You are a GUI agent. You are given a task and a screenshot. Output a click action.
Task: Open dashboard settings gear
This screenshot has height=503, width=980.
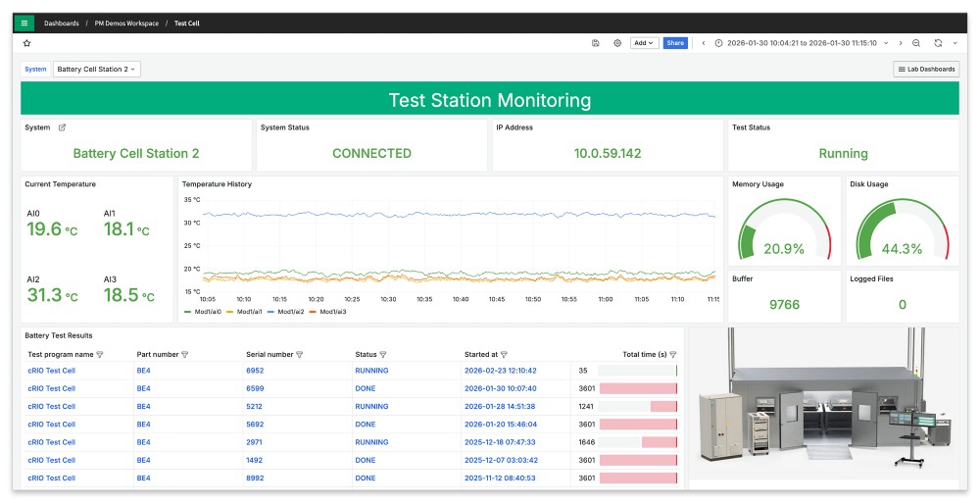pos(617,43)
